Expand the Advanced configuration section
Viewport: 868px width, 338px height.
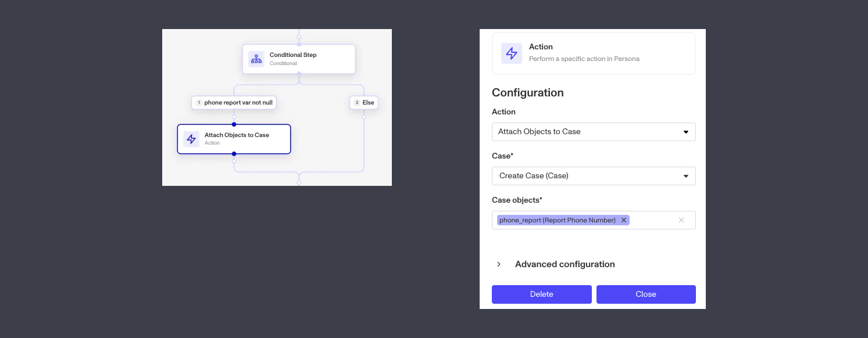click(499, 264)
